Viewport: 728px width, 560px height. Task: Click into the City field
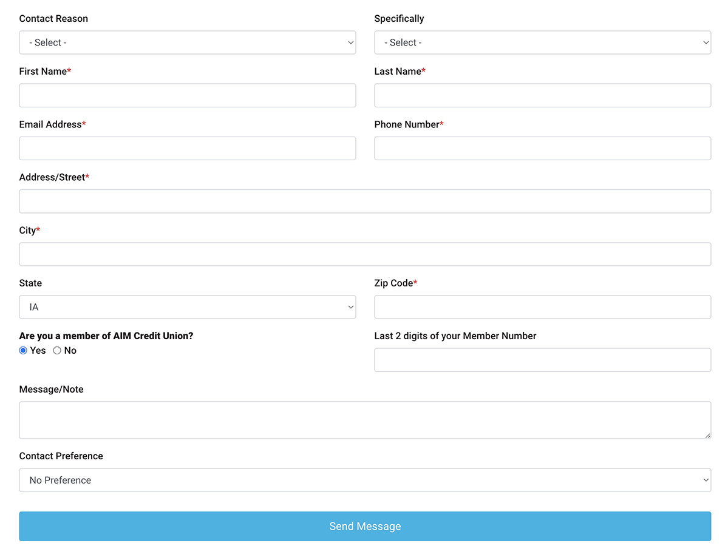pos(365,254)
